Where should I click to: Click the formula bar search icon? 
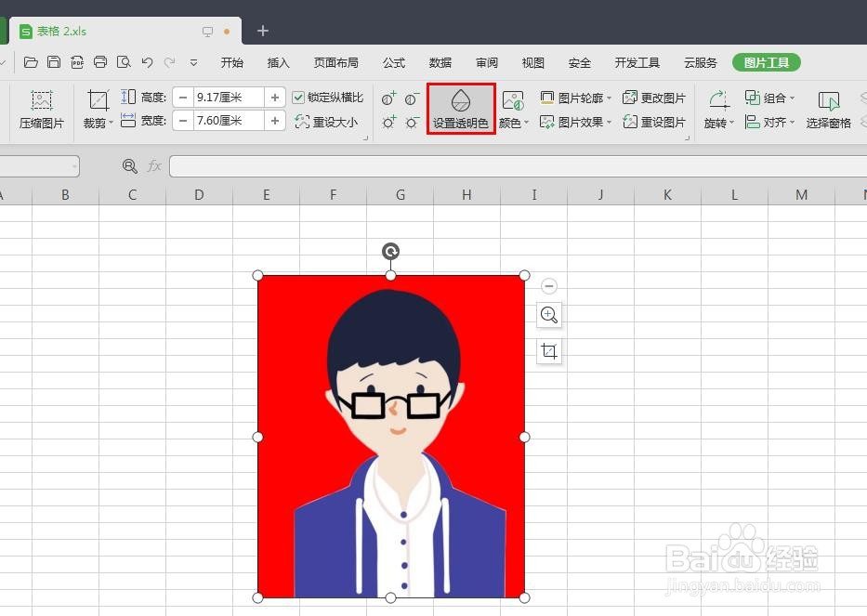(129, 166)
